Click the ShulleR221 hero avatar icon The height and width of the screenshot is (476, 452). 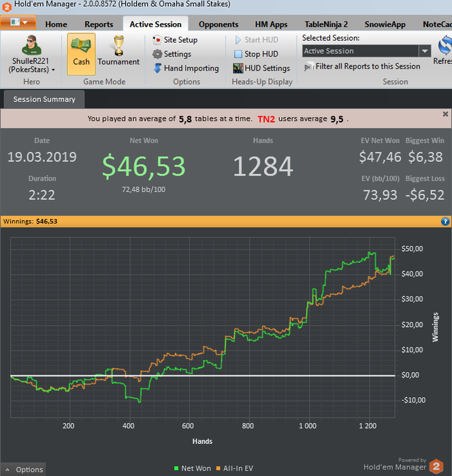pyautogui.click(x=31, y=45)
